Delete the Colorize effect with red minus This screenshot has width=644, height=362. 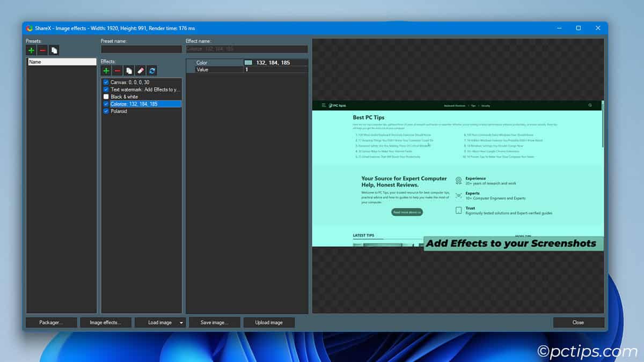click(x=117, y=70)
